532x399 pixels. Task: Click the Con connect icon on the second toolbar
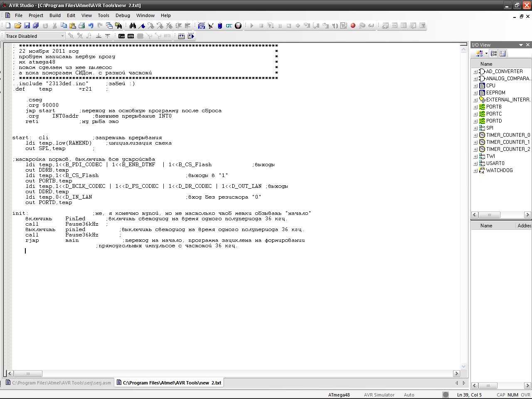121,36
